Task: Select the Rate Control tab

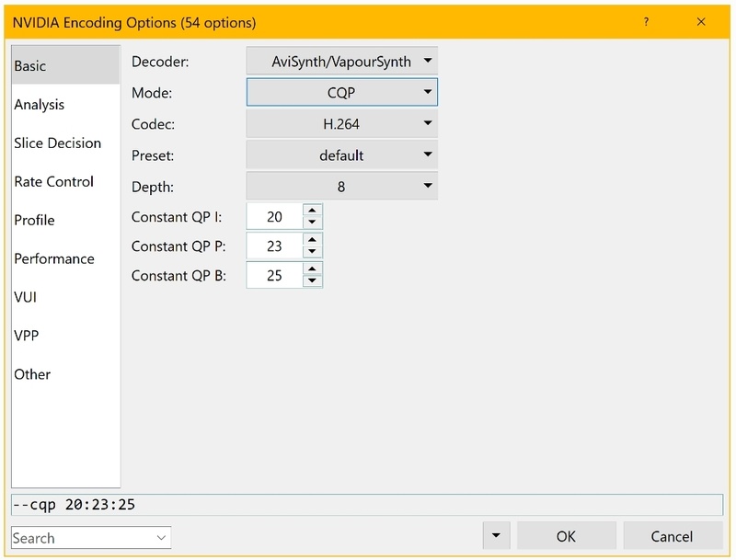Action: click(53, 182)
